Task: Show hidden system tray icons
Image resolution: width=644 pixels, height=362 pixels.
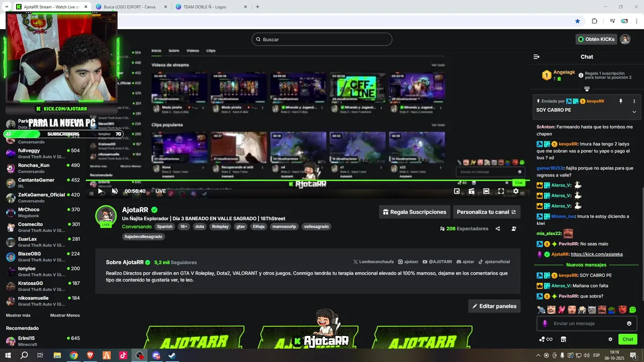Action: (x=538, y=355)
